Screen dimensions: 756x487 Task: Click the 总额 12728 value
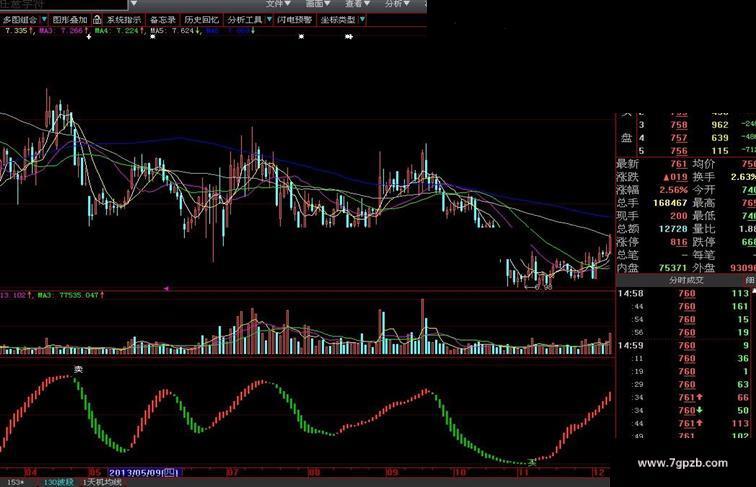tap(673, 229)
